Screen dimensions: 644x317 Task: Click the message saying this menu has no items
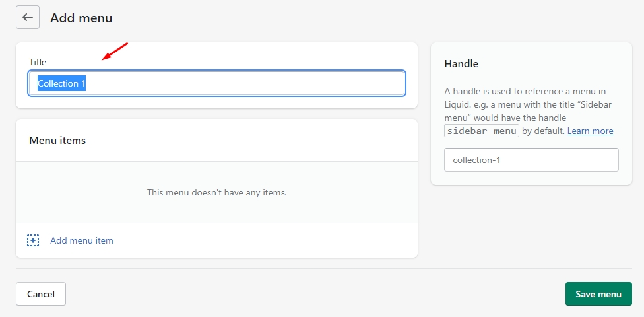pos(216,193)
